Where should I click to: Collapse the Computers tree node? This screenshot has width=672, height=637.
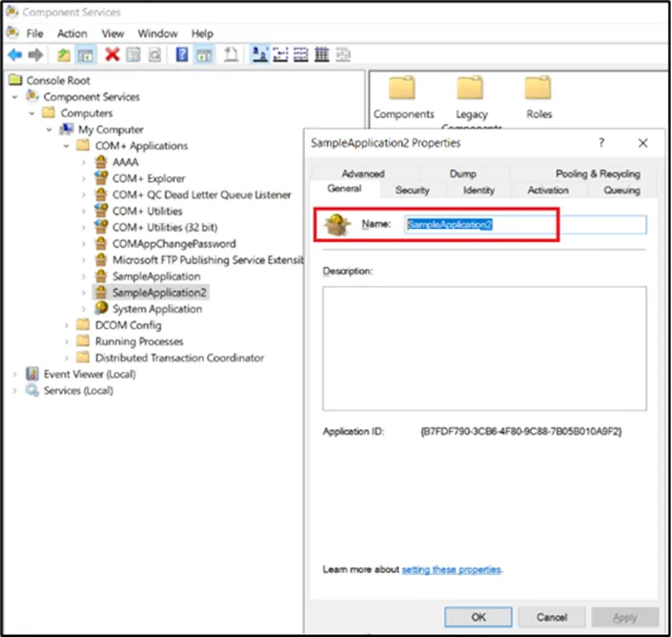(31, 113)
